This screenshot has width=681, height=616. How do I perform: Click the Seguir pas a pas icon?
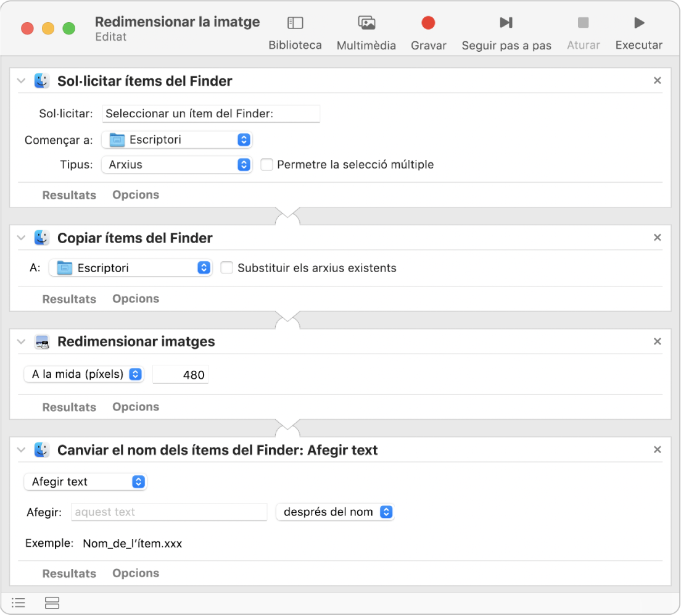pos(506,23)
